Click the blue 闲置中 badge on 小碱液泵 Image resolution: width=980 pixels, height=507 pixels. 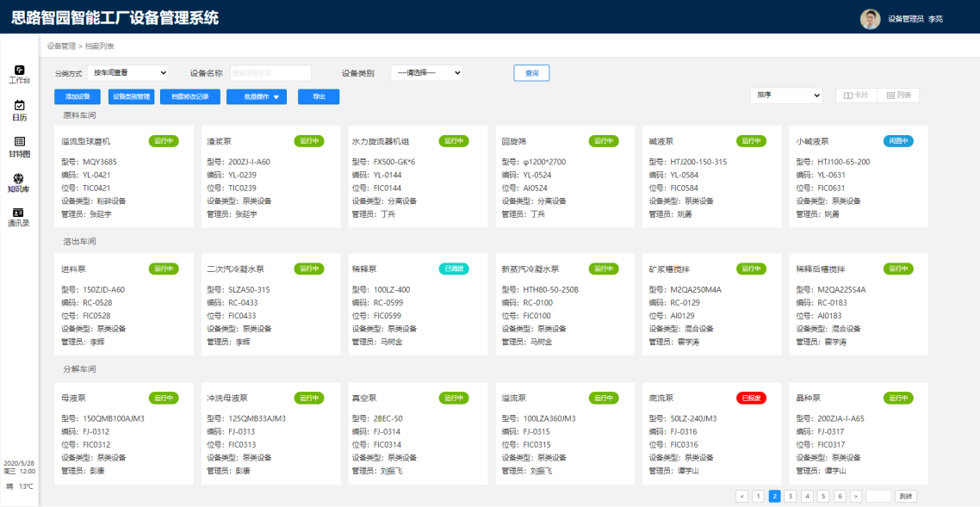tap(898, 141)
